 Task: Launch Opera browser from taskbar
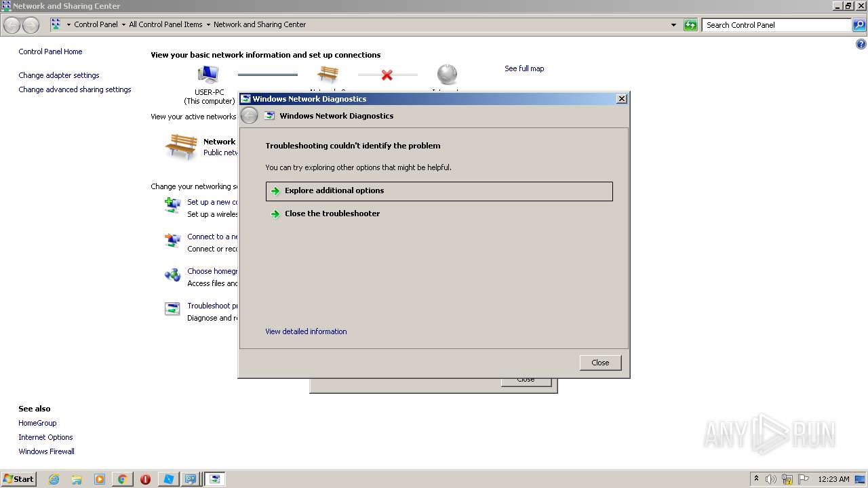[145, 479]
